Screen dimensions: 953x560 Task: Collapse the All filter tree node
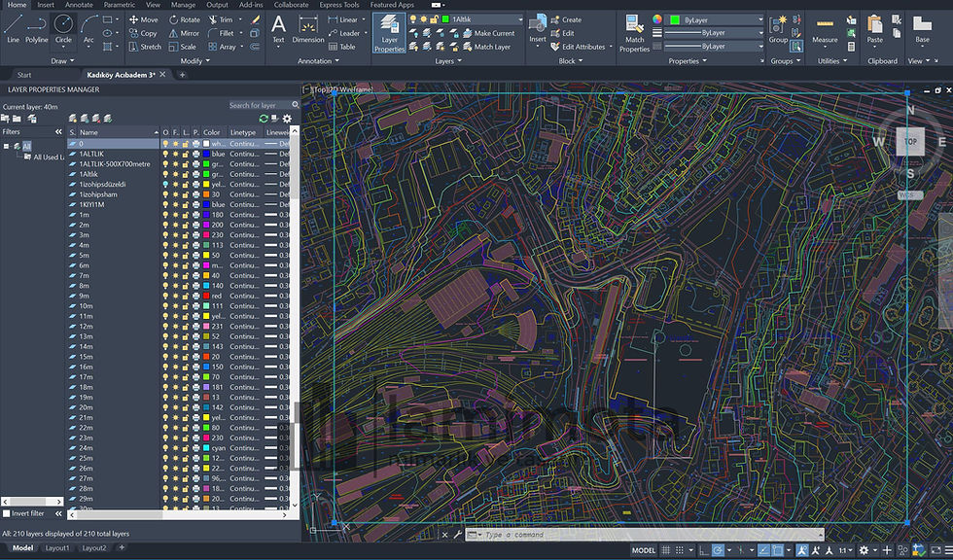point(7,147)
